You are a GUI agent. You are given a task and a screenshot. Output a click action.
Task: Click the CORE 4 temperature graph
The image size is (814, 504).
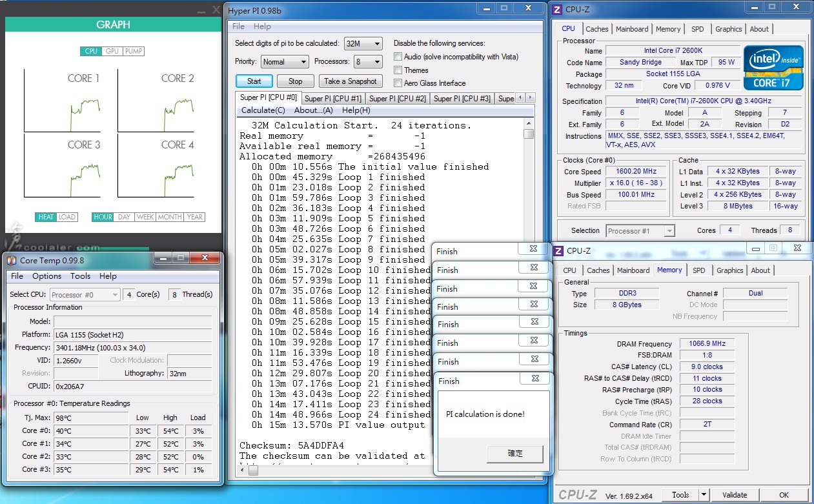157,165
